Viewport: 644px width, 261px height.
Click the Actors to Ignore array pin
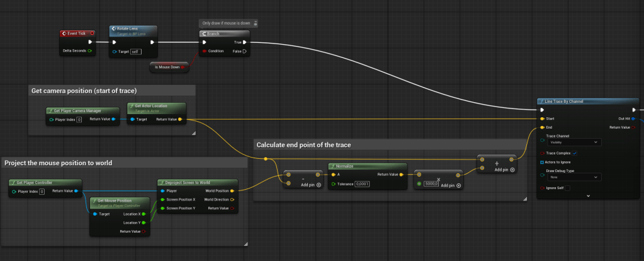(542, 162)
